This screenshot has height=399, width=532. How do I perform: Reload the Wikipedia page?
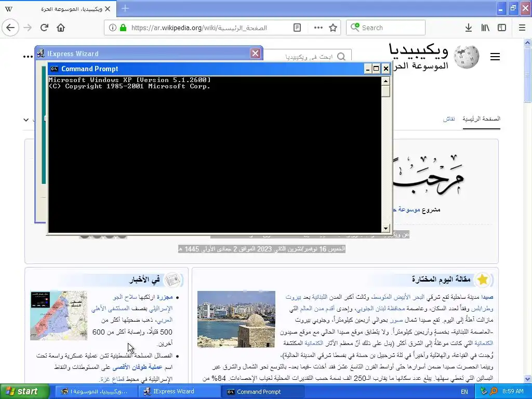coord(44,28)
